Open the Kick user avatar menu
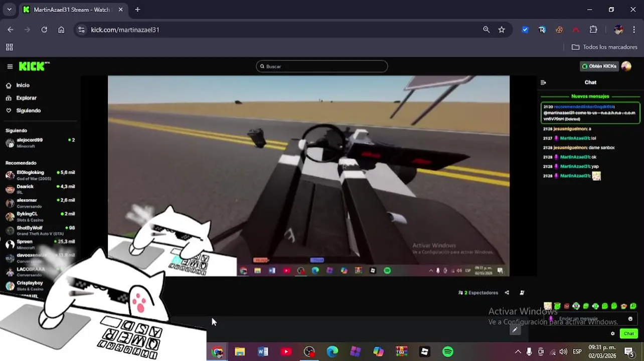Image resolution: width=644 pixels, height=361 pixels. [x=626, y=66]
